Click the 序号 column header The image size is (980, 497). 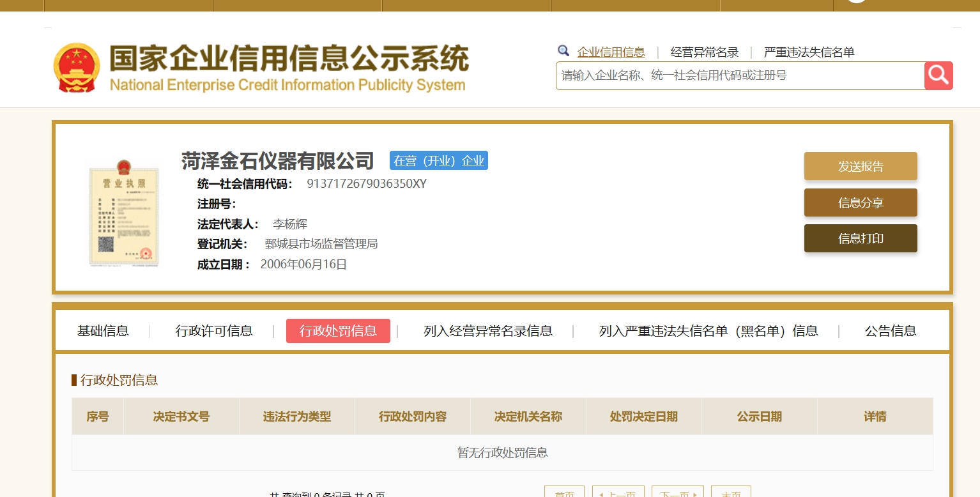[x=98, y=417]
